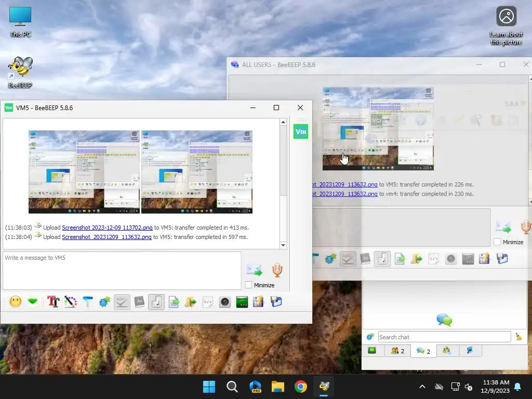Toggle the Aa dictionary icon in ALL USERS toolbar

(365, 259)
